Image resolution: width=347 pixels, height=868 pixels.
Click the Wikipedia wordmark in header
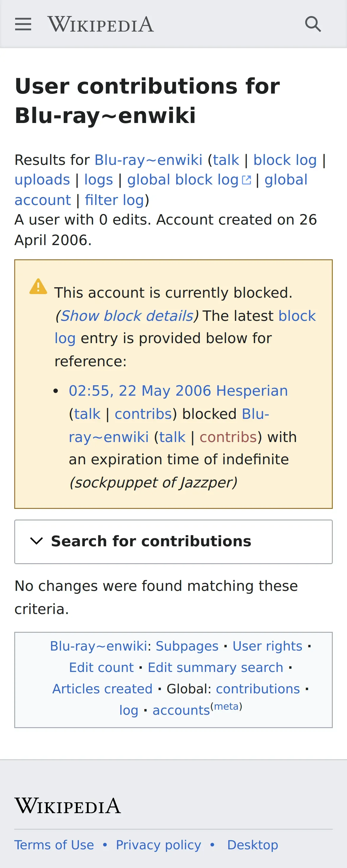click(101, 24)
